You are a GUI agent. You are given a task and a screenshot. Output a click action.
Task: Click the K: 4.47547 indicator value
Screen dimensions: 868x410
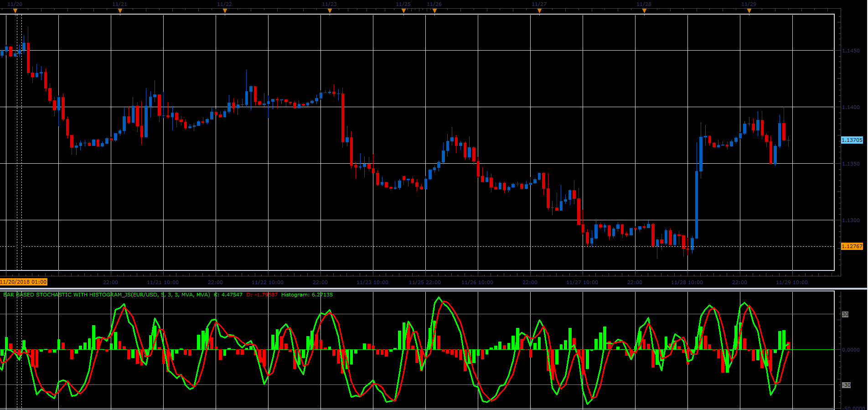tap(228, 295)
